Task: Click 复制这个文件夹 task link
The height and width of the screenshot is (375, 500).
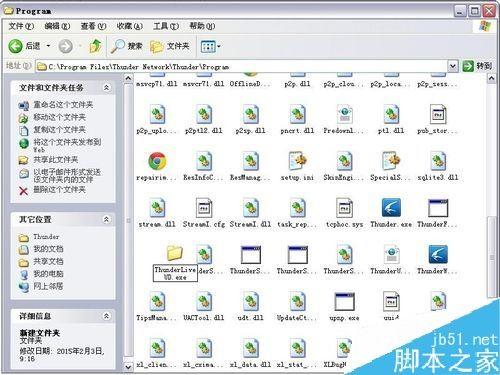Action: [59, 130]
